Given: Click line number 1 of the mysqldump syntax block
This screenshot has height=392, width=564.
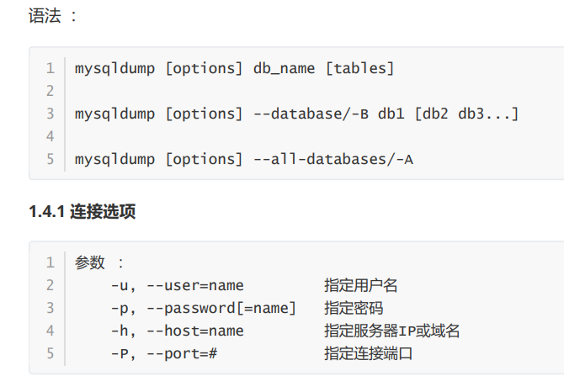Looking at the screenshot, I should click(x=51, y=68).
